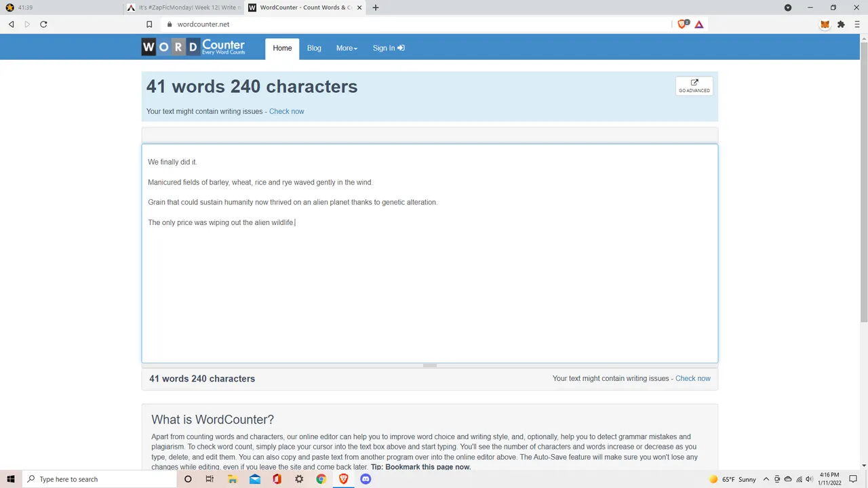868x488 pixels.
Task: Open Windows Start menu
Action: pyautogui.click(x=11, y=479)
